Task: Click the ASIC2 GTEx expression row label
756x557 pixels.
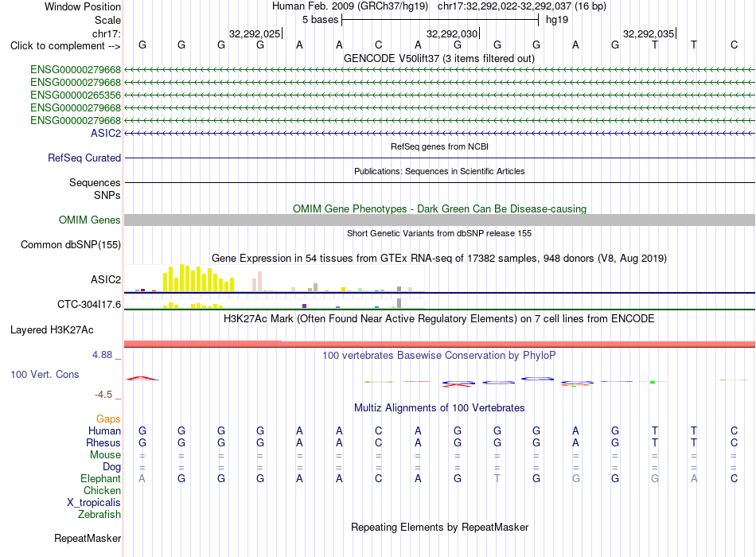Action: tap(106, 280)
